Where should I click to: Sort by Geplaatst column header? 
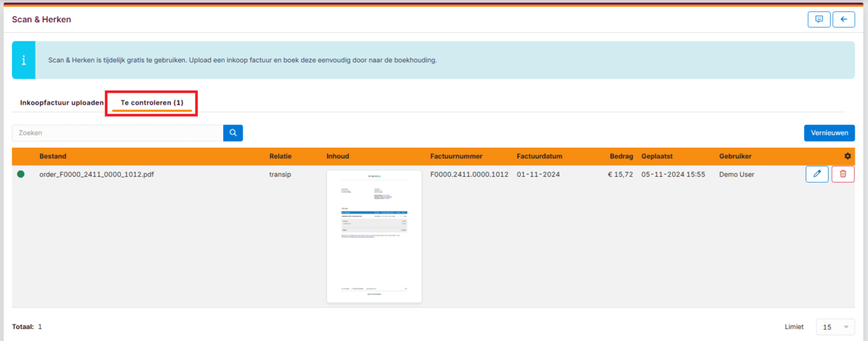coord(658,156)
